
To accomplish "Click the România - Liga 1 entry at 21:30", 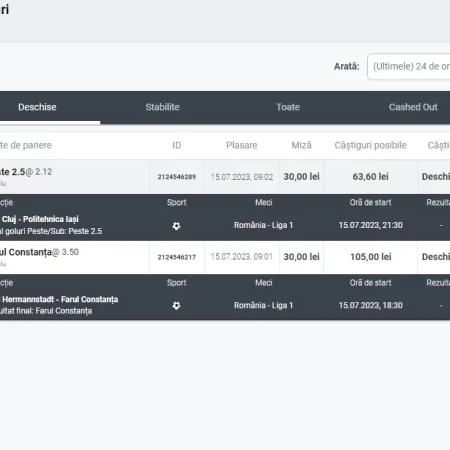I will 263,225.
